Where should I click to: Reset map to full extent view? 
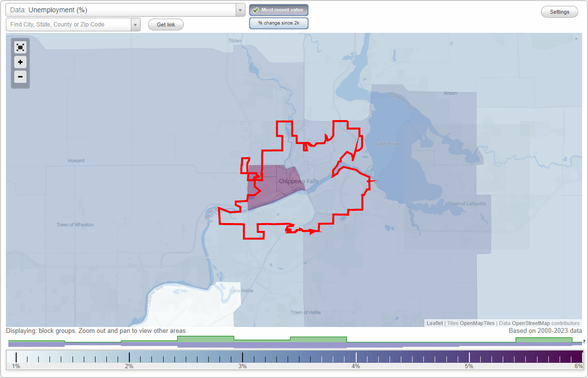pos(20,47)
